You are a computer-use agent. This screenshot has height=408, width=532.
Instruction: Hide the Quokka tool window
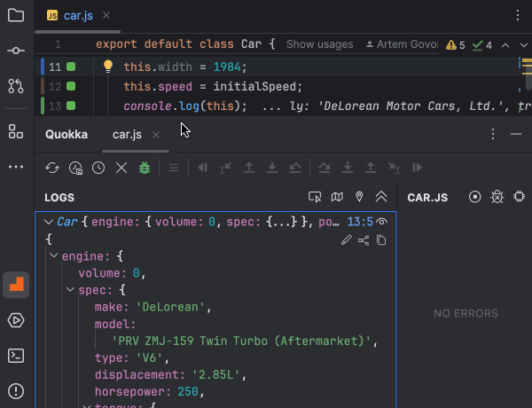click(516, 134)
